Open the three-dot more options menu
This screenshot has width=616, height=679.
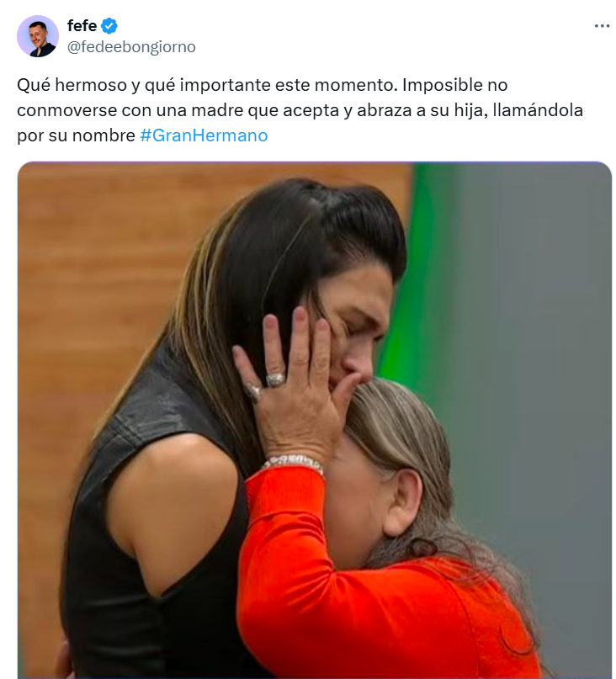(x=602, y=26)
